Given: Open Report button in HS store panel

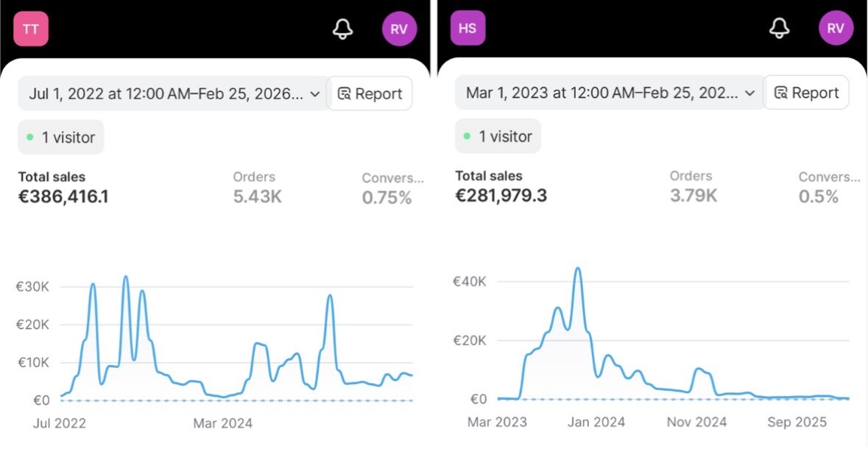Looking at the screenshot, I should 807,93.
